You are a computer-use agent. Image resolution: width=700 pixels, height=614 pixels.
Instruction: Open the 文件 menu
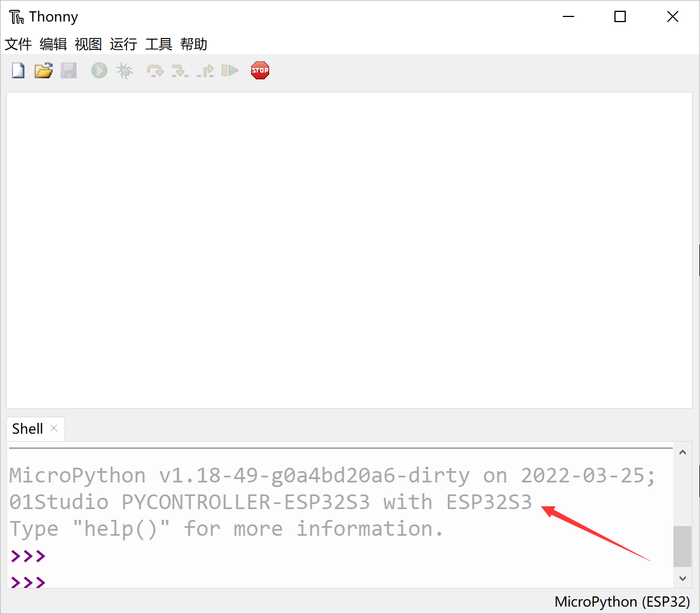[19, 44]
